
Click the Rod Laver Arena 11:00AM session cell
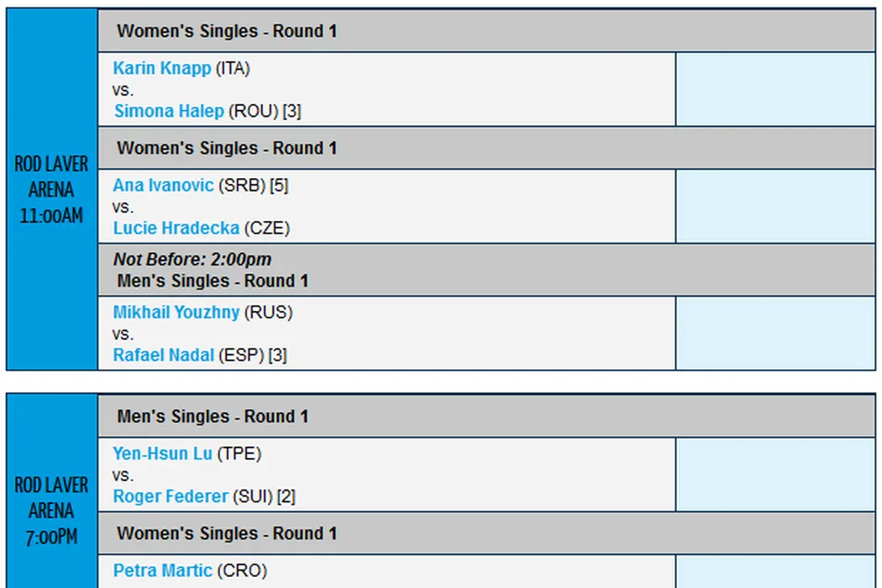point(51,190)
